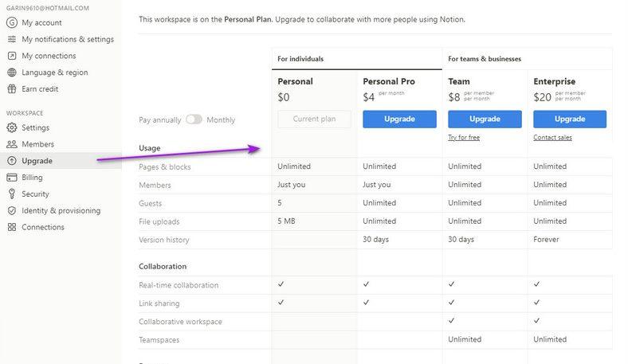Click the disabled Current plan button
The height and width of the screenshot is (364, 628).
coord(314,119)
